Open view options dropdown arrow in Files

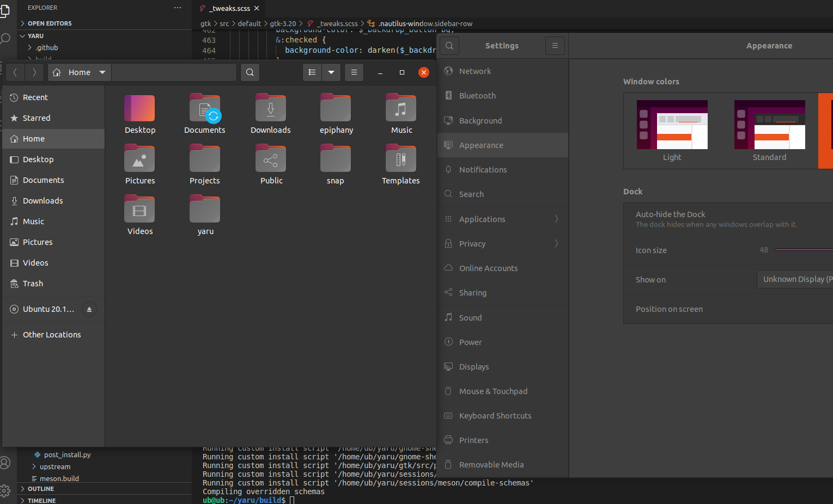pyautogui.click(x=331, y=72)
